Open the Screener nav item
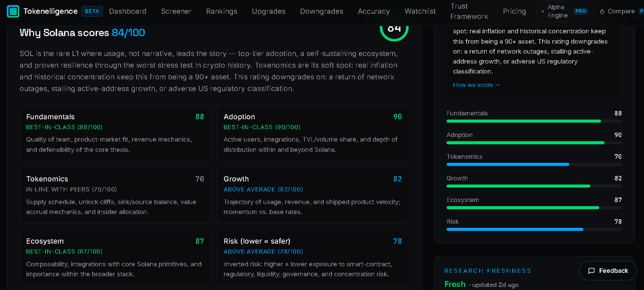The image size is (644, 290). 176,11
